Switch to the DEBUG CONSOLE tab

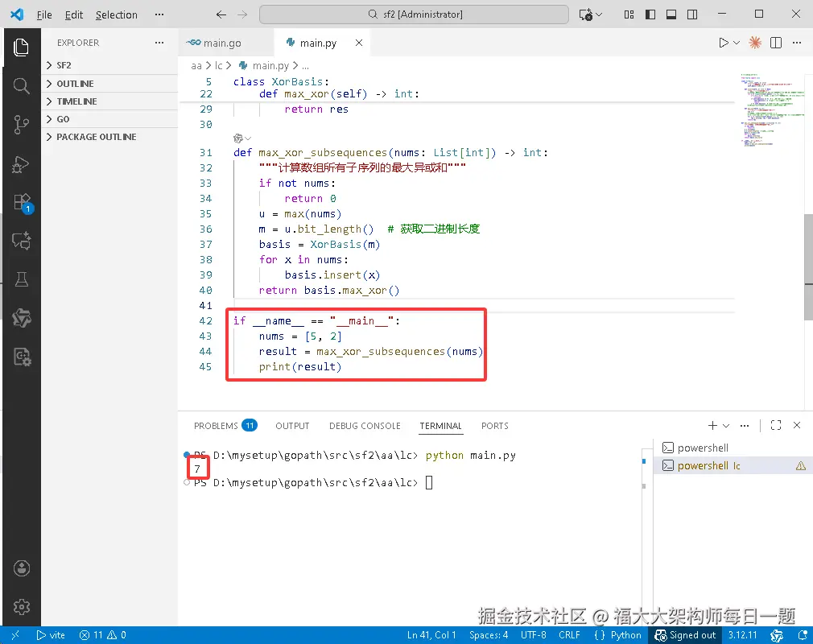[365, 426]
